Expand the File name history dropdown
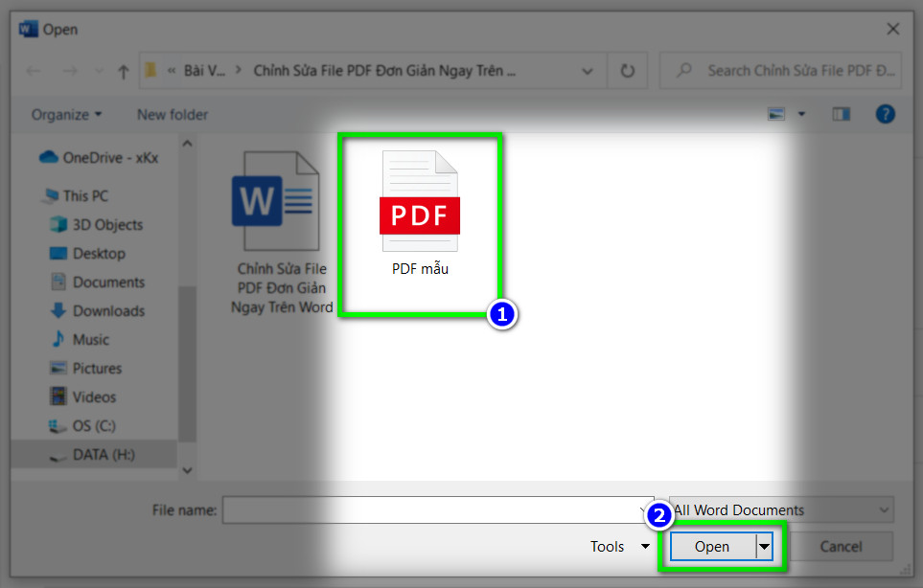This screenshot has width=923, height=588. pos(645,509)
